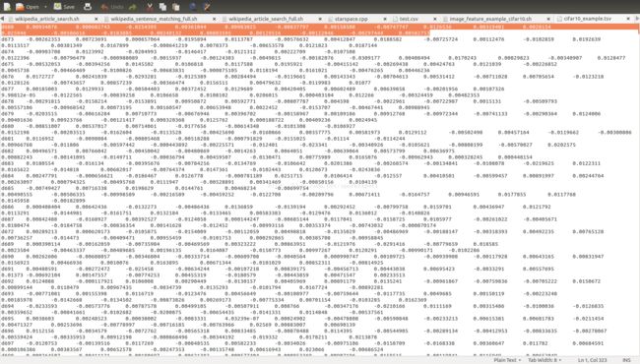
Task: Open the starspace.cpp tab
Action: point(352,19)
